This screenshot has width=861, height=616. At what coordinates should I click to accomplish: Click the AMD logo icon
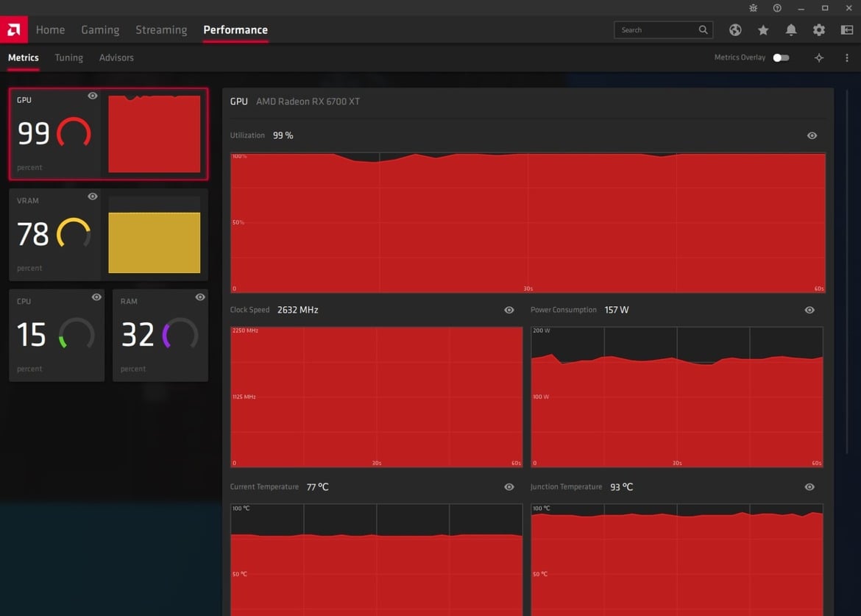click(x=14, y=29)
